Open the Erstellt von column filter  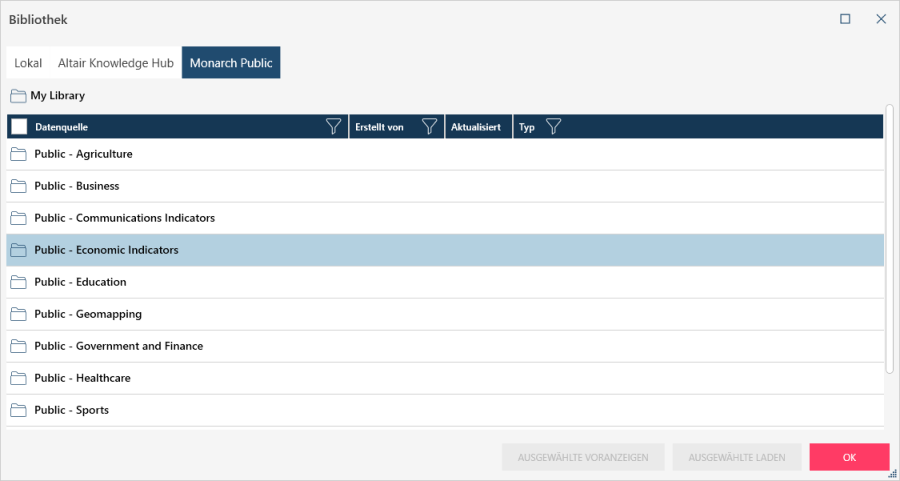coord(429,127)
